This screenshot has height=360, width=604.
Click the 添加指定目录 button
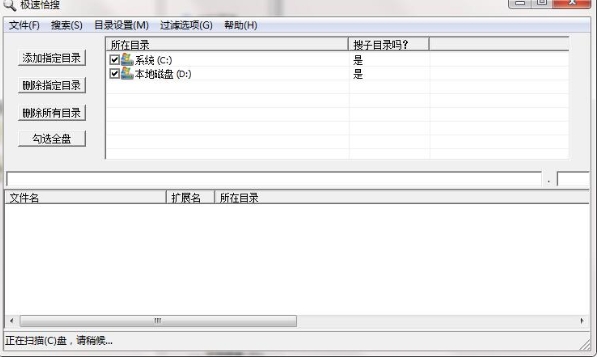click(52, 58)
